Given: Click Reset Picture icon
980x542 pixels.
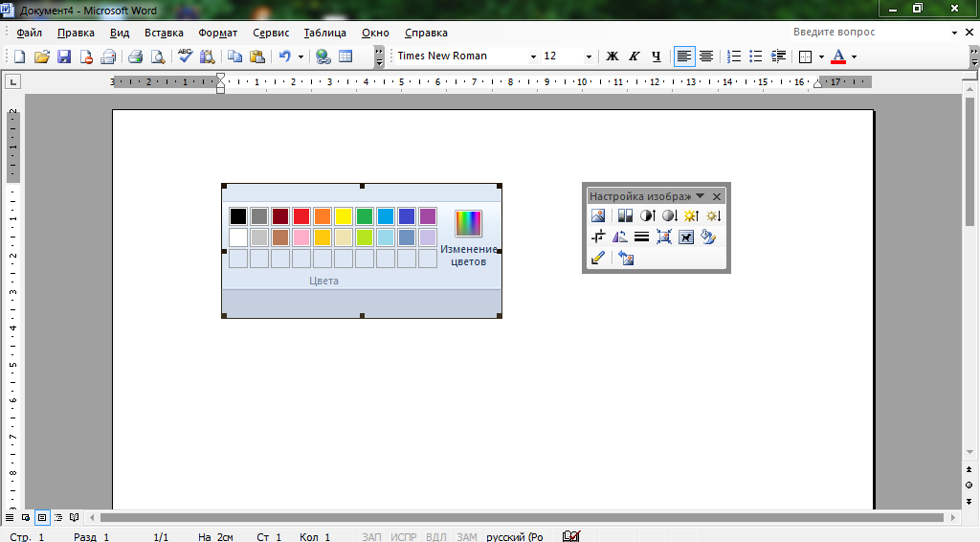Looking at the screenshot, I should click(x=626, y=258).
